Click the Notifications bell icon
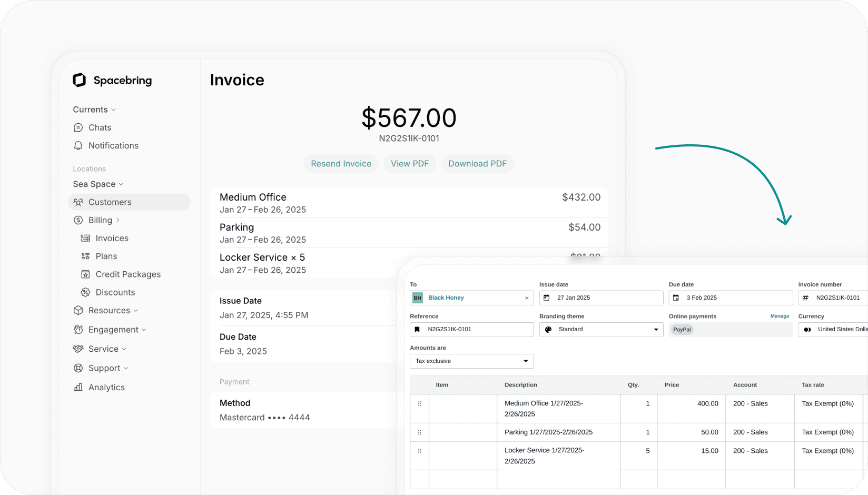The image size is (868, 495). (78, 145)
